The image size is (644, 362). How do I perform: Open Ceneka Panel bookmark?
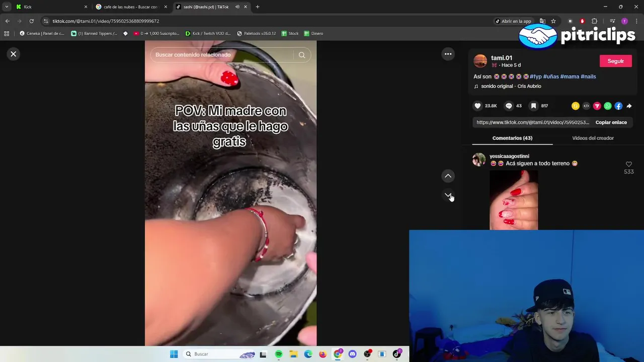point(42,33)
